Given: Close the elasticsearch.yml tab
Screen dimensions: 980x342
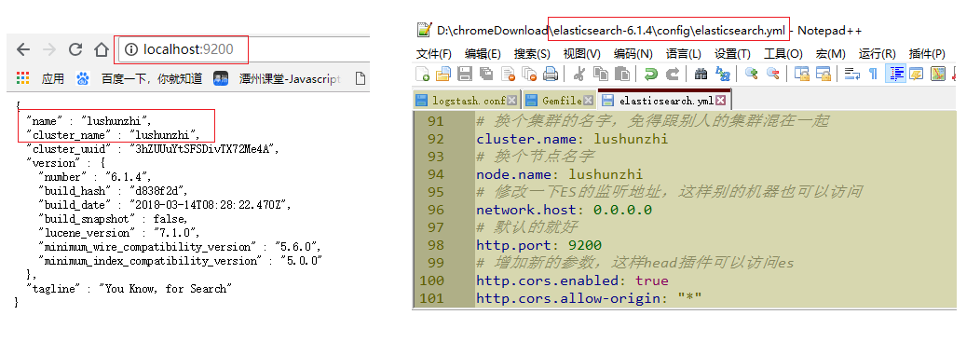Looking at the screenshot, I should [721, 100].
